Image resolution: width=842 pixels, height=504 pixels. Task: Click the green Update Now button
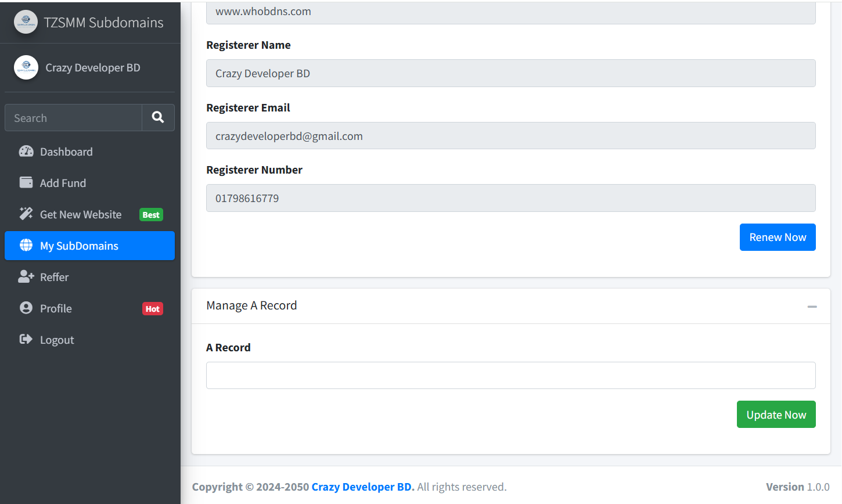(776, 415)
